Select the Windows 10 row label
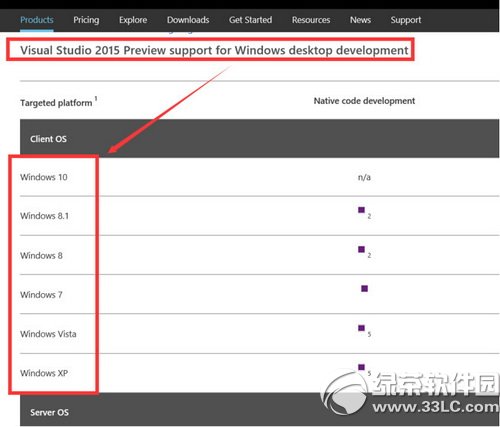 point(44,177)
